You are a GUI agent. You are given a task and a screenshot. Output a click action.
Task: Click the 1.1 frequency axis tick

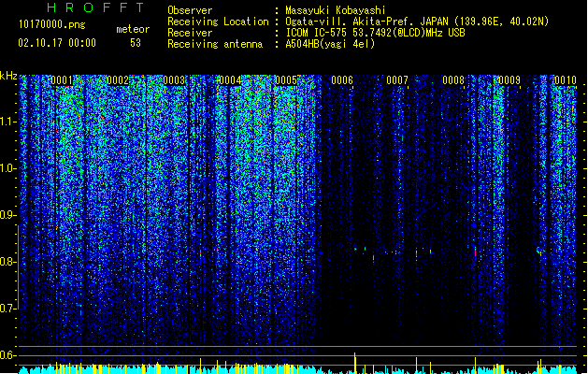click(8, 122)
